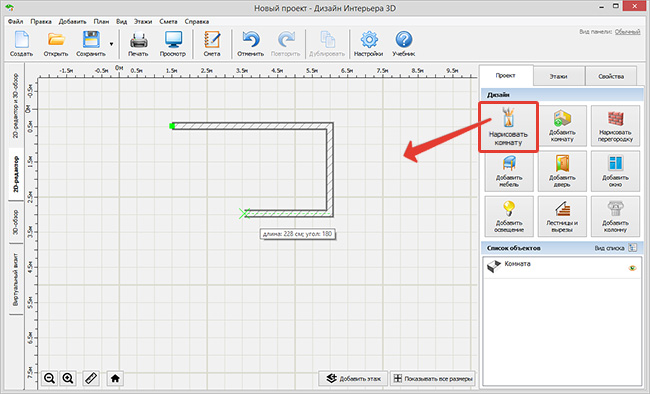The image size is (650, 394).
Task: Toggle visibility eye for Комната
Action: (x=632, y=268)
